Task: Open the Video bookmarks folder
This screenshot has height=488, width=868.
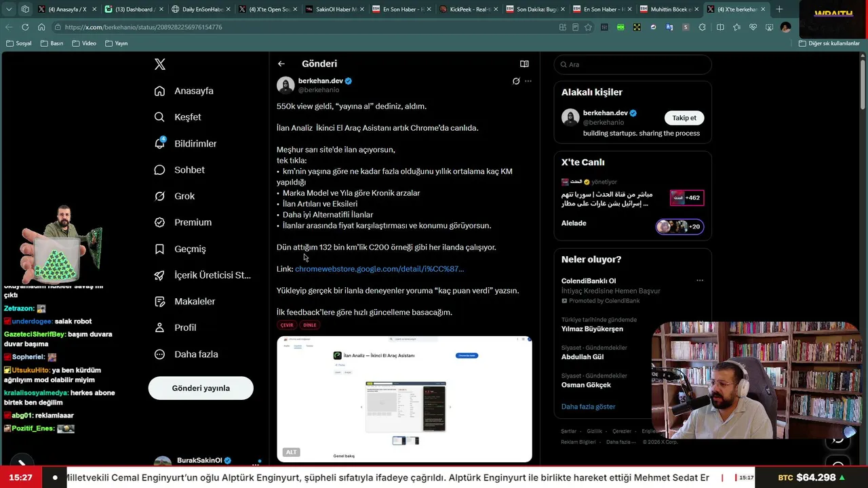Action: [x=84, y=43]
